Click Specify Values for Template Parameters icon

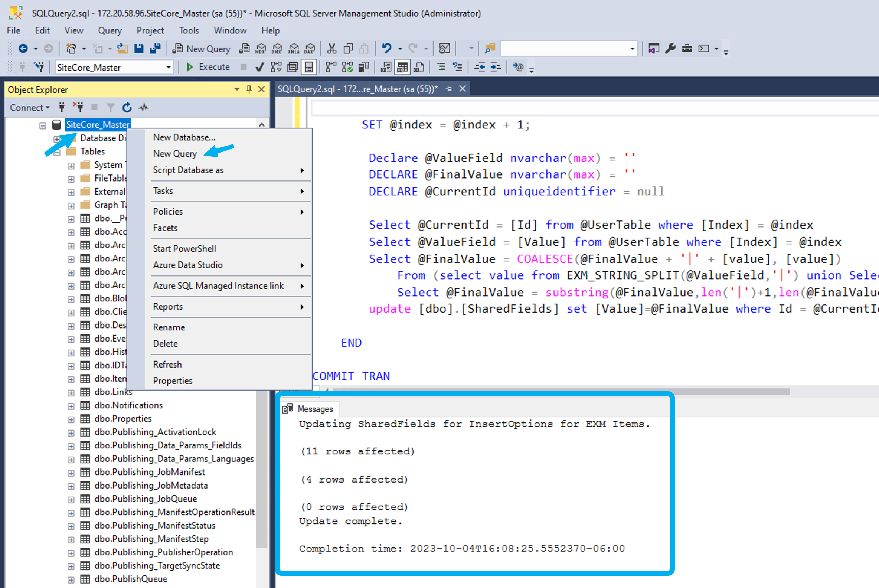point(518,67)
